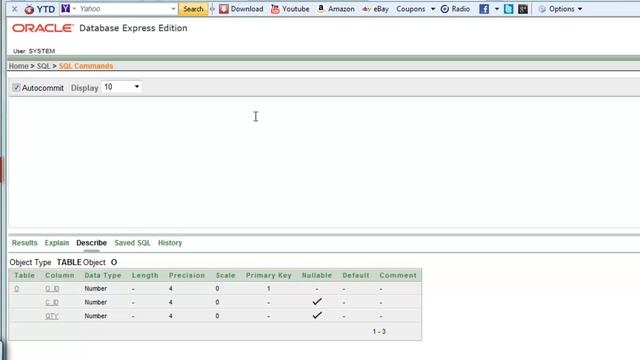
Task: Switch to the Explain tab
Action: (x=57, y=243)
